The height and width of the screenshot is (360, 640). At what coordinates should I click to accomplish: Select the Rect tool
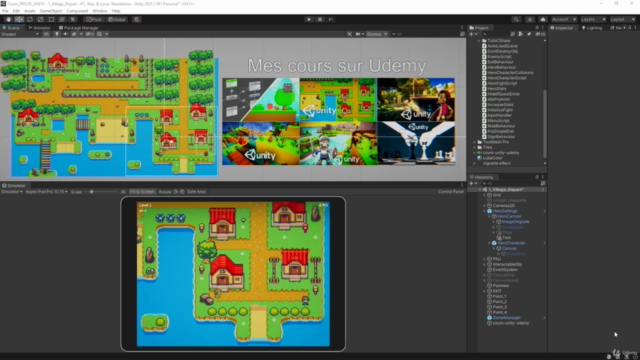(x=51, y=19)
